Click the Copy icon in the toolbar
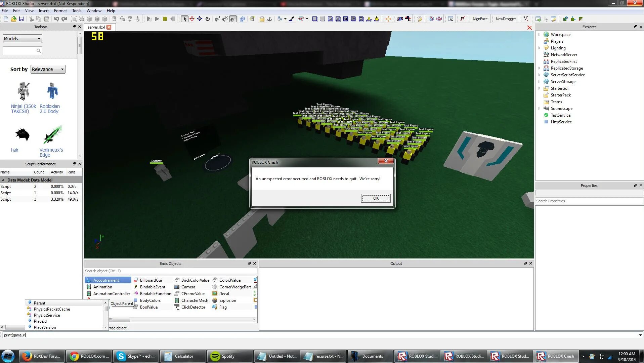This screenshot has height=363, width=644. click(39, 19)
